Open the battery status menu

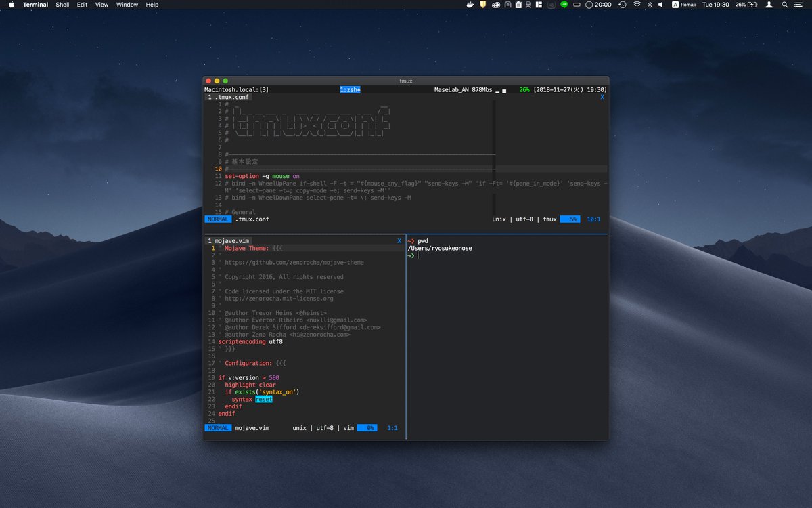[746, 5]
